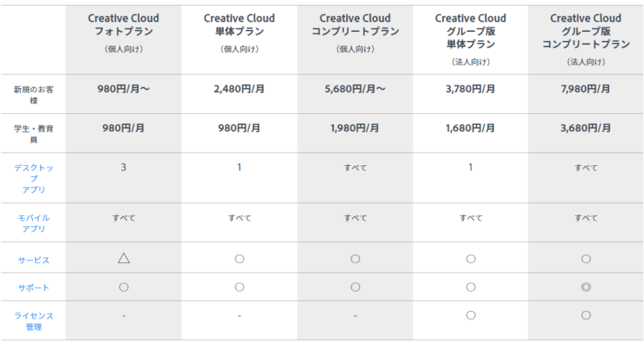This screenshot has width=644, height=347.
Task: Click the サポート circle for Group 単体プラン
Action: click(470, 287)
